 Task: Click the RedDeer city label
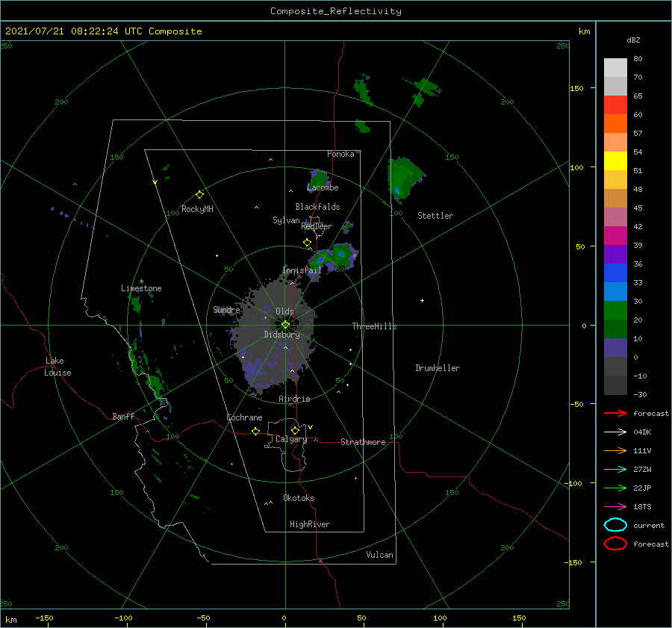317,226
